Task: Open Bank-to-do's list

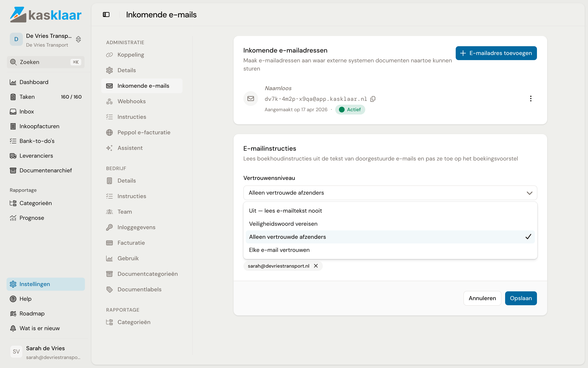Action: tap(46, 141)
